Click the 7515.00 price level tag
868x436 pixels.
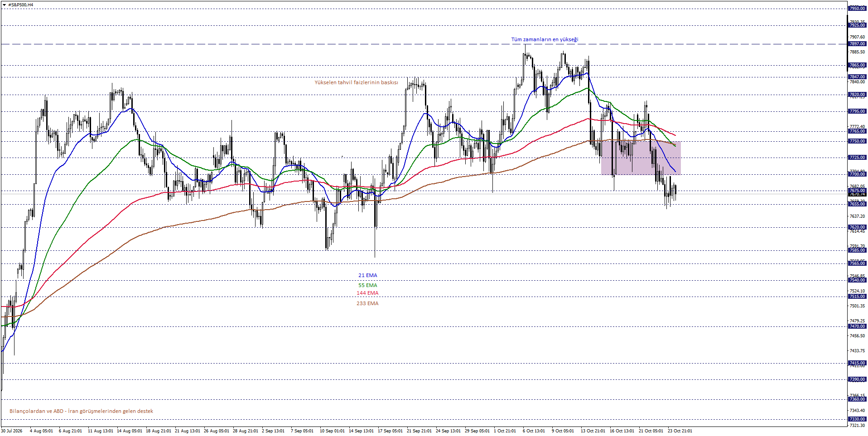pos(857,297)
